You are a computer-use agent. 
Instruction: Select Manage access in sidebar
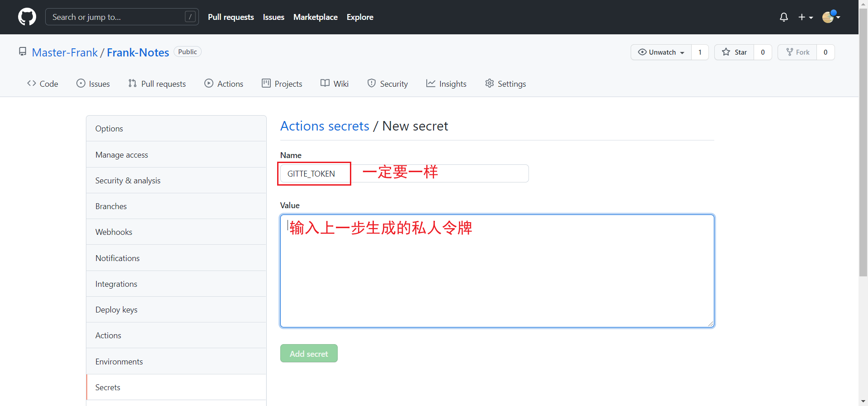[x=176, y=154]
